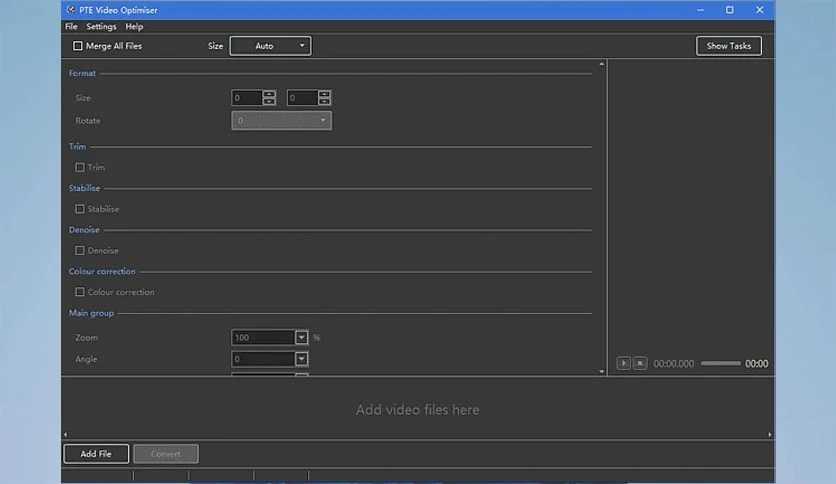Click the preview playback seek slider
The width and height of the screenshot is (836, 484).
click(x=721, y=364)
